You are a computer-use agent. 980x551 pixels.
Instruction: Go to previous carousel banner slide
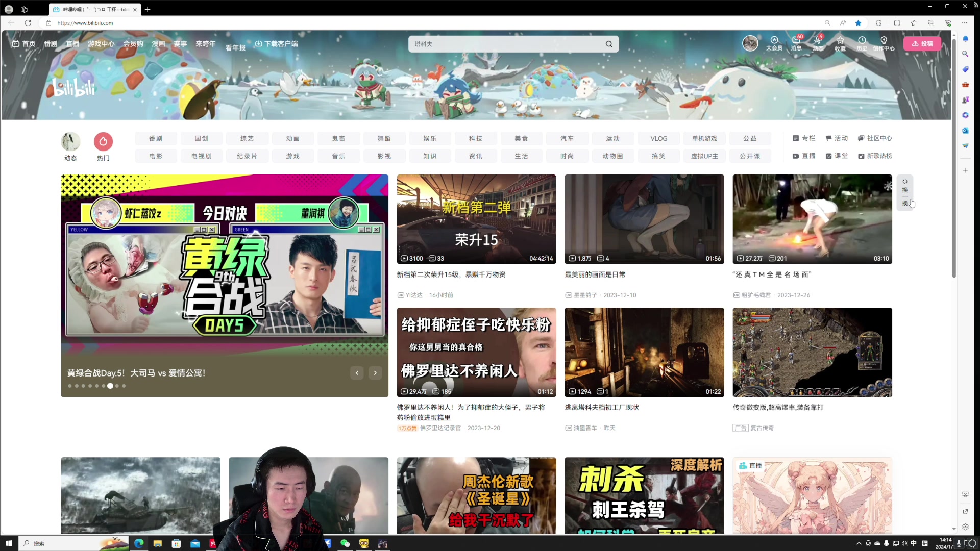click(x=357, y=373)
